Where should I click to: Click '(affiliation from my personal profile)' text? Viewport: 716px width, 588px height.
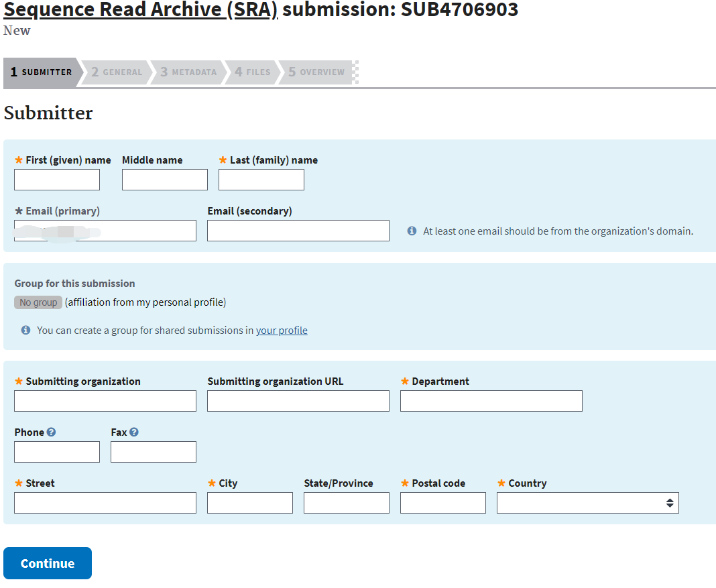pyautogui.click(x=145, y=302)
